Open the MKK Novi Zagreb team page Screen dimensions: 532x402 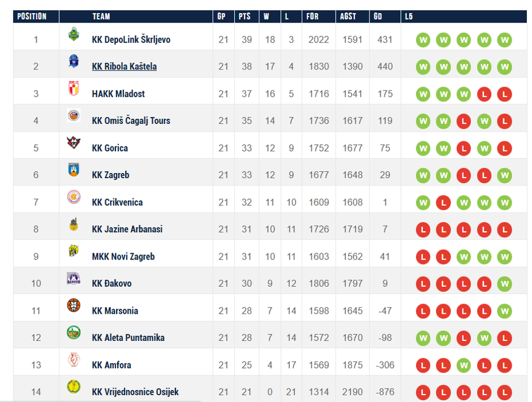[x=123, y=257]
